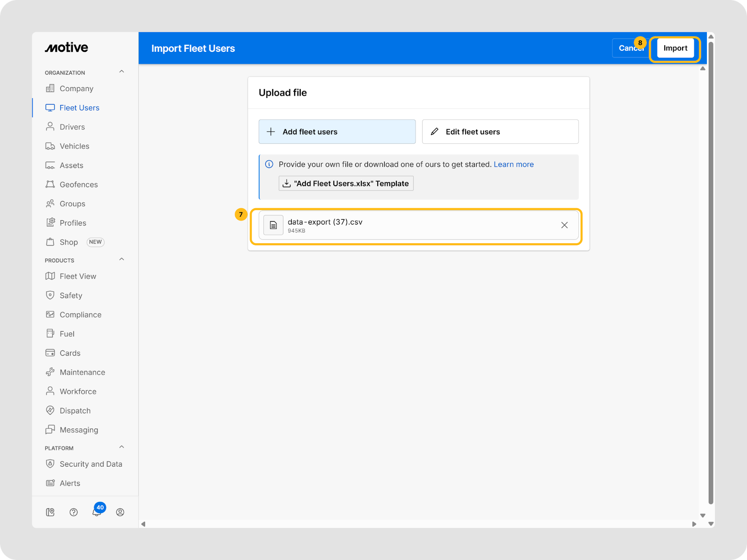
Task: Open Drivers in the sidebar
Action: pyautogui.click(x=72, y=127)
